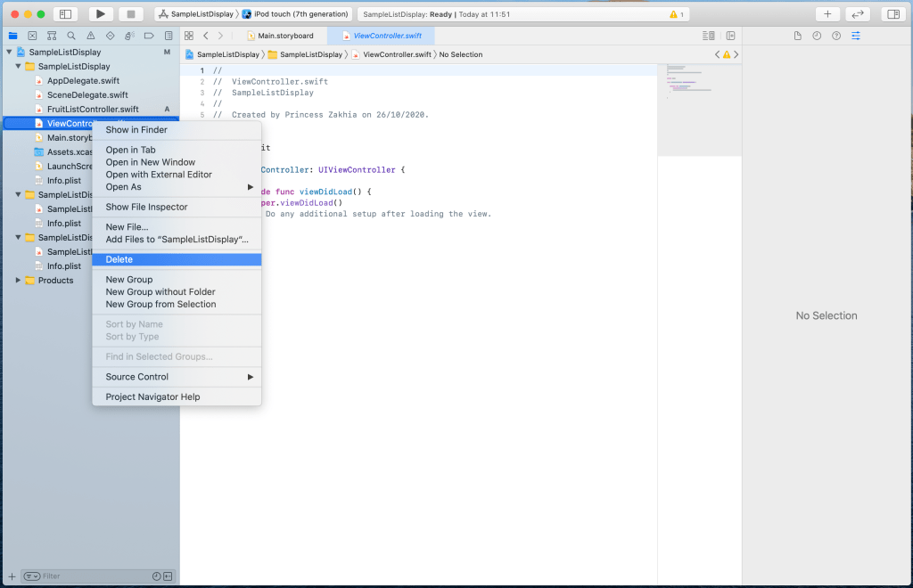The height and width of the screenshot is (588, 913).
Task: Expand the Products group
Action: pyautogui.click(x=18, y=281)
